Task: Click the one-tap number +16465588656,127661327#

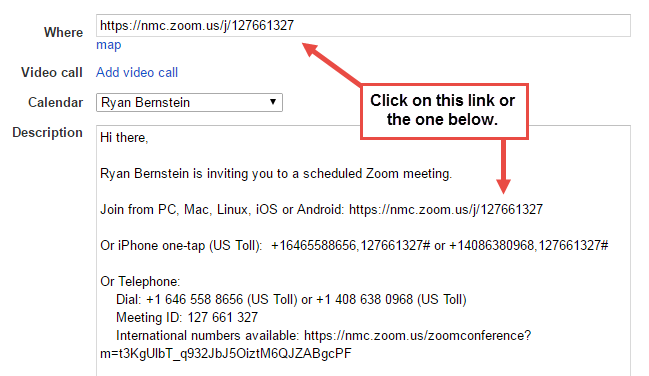Action: [x=351, y=246]
